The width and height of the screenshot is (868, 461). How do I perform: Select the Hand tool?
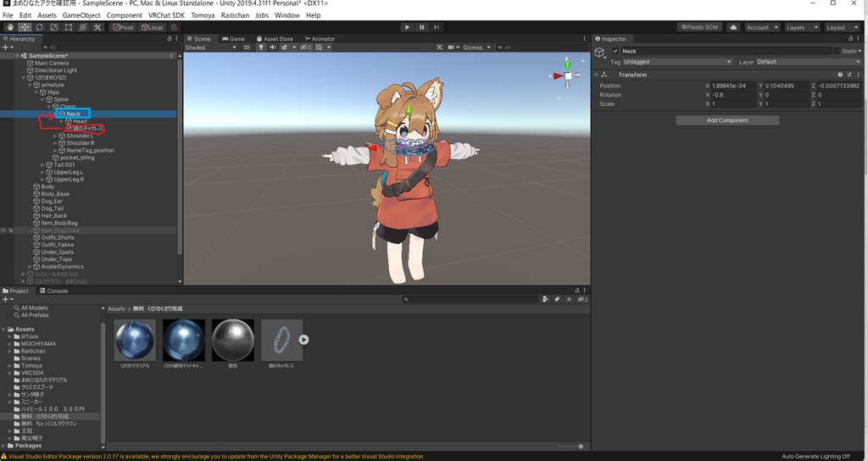(x=10, y=27)
